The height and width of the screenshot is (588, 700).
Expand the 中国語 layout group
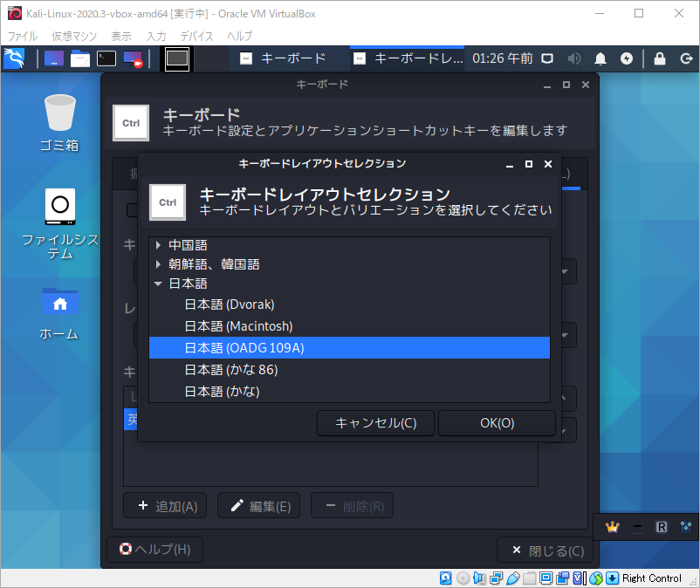coord(158,245)
